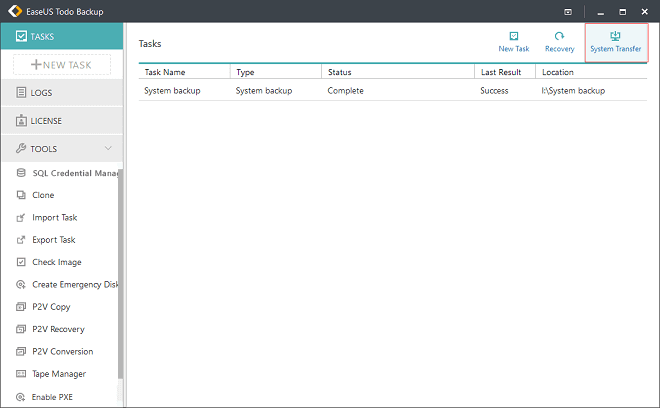The image size is (660, 408).
Task: Click the I:\System backup location cell
Action: point(573,91)
